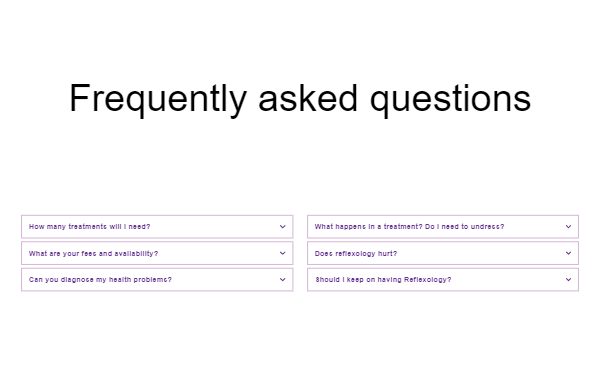Click chevron on 'Should I keep on having Reflexology?'
Image resolution: width=600 pixels, height=389 pixels.
568,279
